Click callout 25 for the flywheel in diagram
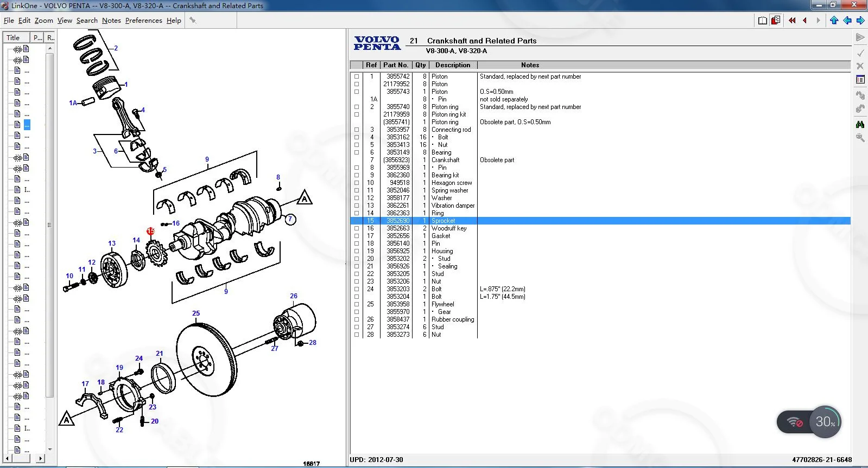This screenshot has width=868, height=468. pos(196,313)
